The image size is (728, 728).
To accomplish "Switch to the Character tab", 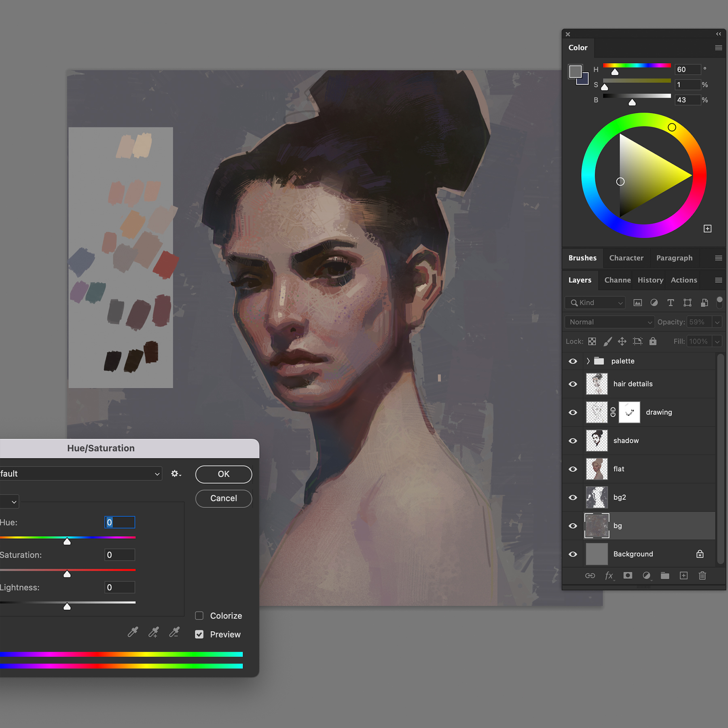I will (x=626, y=258).
